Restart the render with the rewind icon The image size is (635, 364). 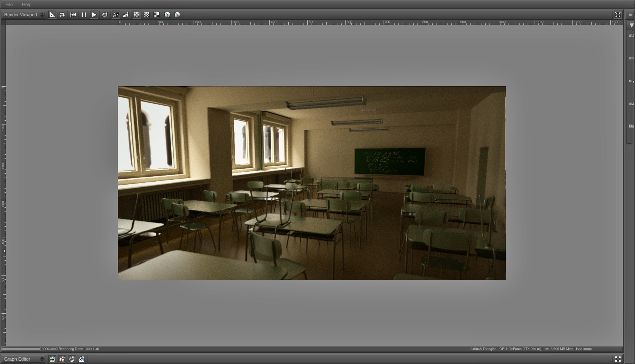[73, 15]
